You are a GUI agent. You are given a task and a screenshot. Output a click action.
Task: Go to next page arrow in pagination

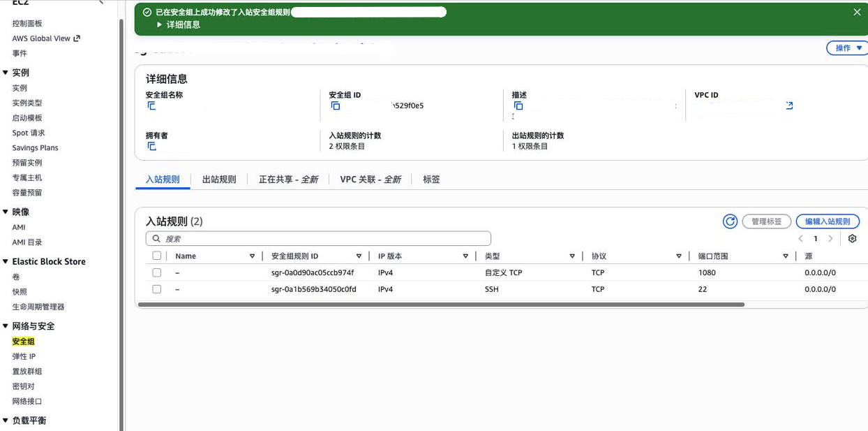(830, 239)
